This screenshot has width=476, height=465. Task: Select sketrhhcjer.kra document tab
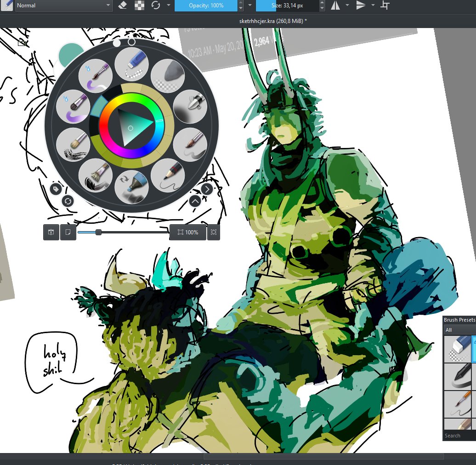[272, 21]
